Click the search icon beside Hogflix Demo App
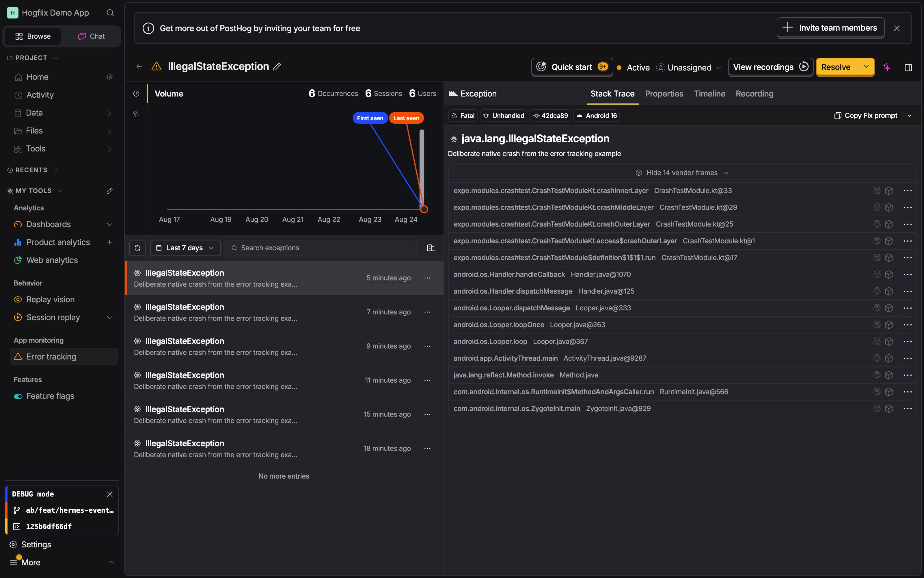This screenshot has height=578, width=924. (110, 13)
